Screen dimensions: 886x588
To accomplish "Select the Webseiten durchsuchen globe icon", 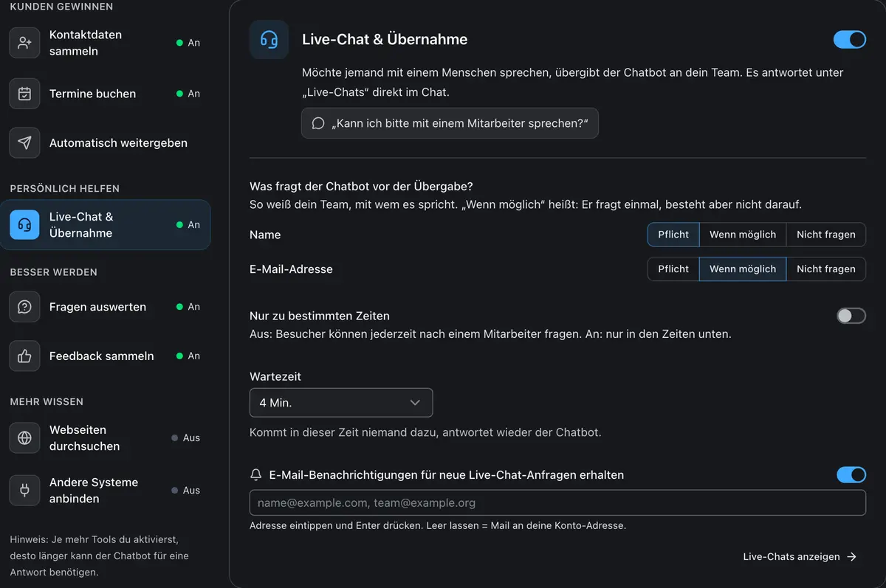I will 24,438.
